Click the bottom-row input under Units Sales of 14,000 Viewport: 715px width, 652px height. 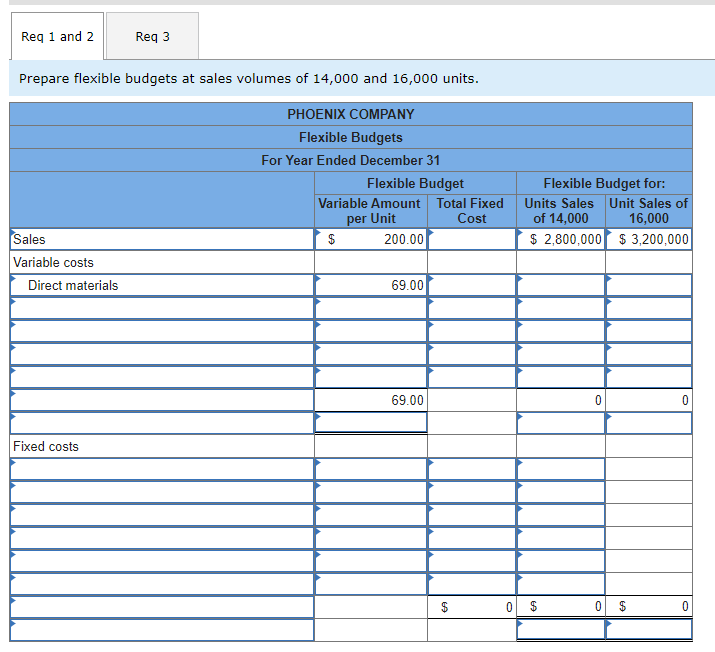560,630
